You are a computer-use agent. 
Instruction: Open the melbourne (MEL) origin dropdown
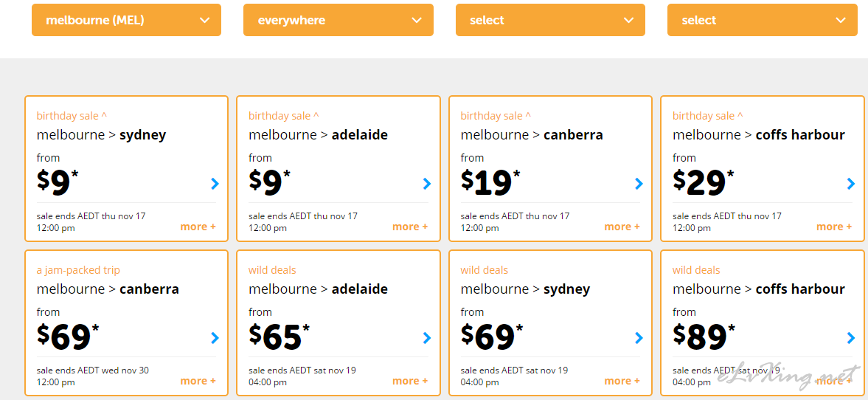126,20
